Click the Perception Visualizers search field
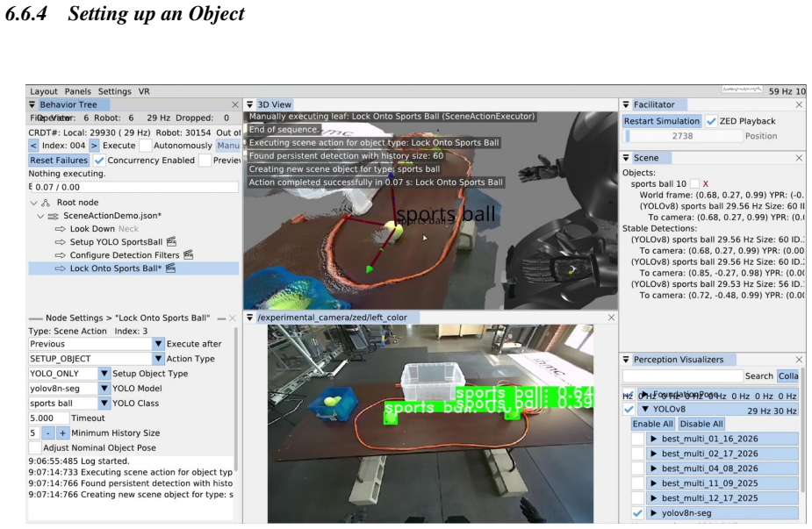 pyautogui.click(x=683, y=375)
